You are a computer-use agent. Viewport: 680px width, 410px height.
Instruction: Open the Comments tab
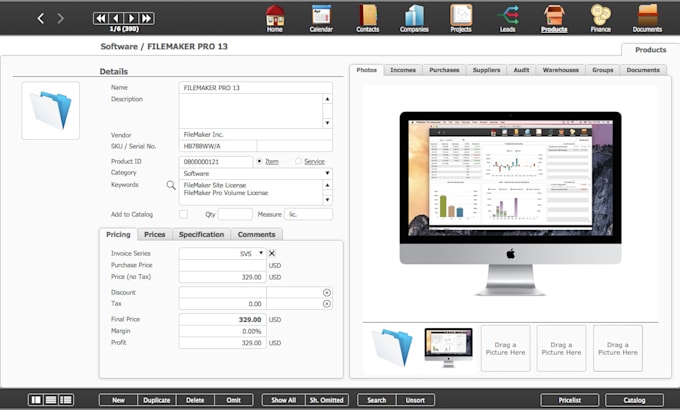(x=256, y=234)
